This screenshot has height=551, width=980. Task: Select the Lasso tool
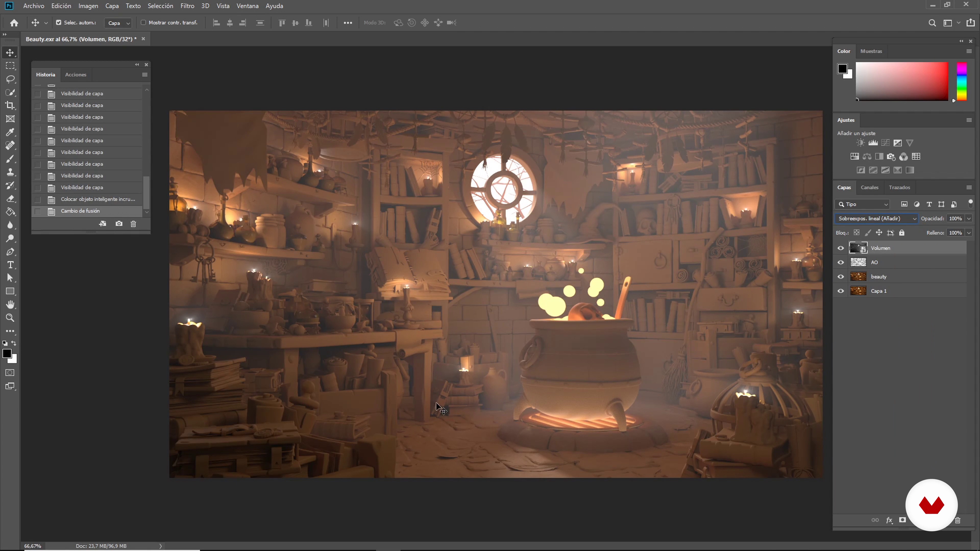pyautogui.click(x=10, y=79)
